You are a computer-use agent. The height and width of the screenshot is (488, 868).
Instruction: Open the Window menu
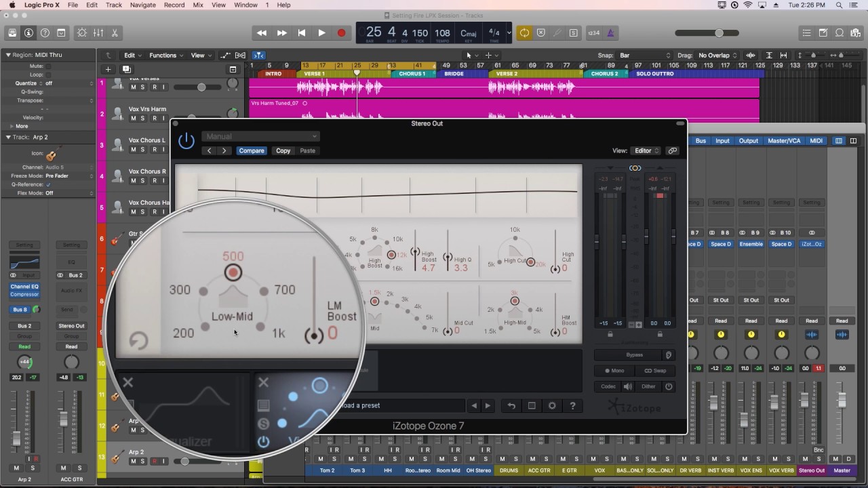click(245, 5)
